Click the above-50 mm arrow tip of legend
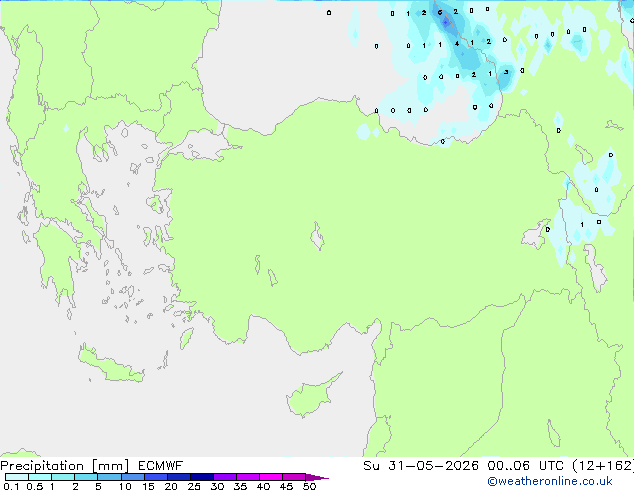This screenshot has width=634, height=490. [317, 477]
